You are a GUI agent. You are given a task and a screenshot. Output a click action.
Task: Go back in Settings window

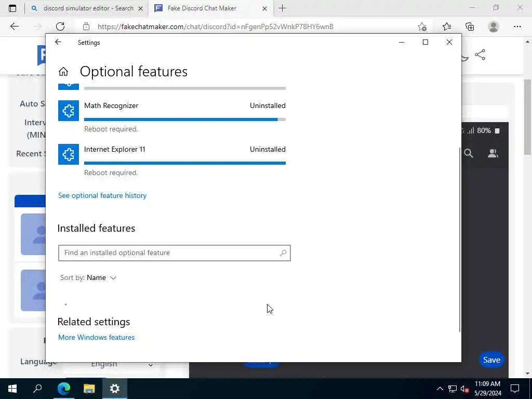58,42
